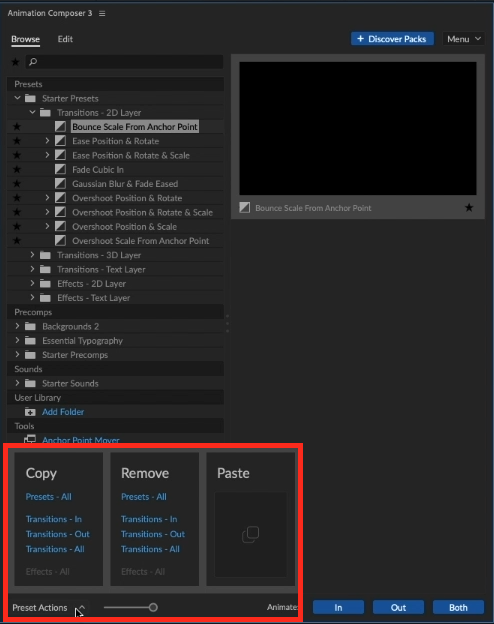
Task: Toggle favorite star for Overshoot Position & Rotate & Scale
Action: pyautogui.click(x=17, y=212)
